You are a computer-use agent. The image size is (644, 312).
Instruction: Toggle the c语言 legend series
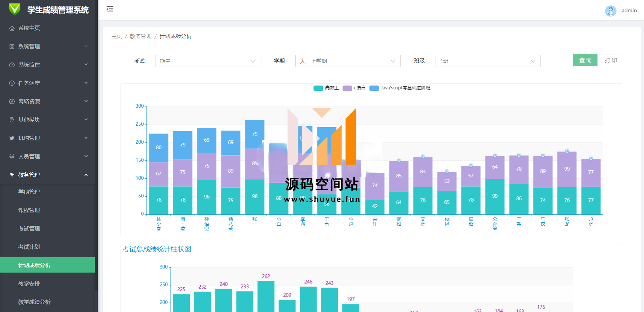point(354,88)
